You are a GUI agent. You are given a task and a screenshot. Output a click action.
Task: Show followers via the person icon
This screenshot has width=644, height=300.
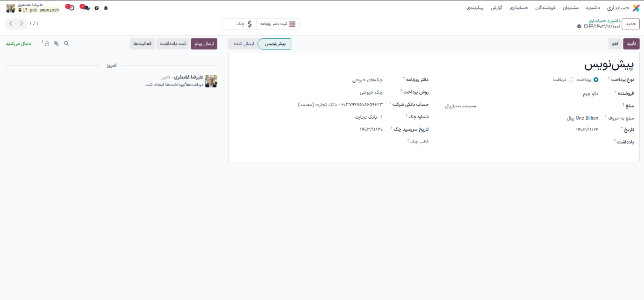47,43
